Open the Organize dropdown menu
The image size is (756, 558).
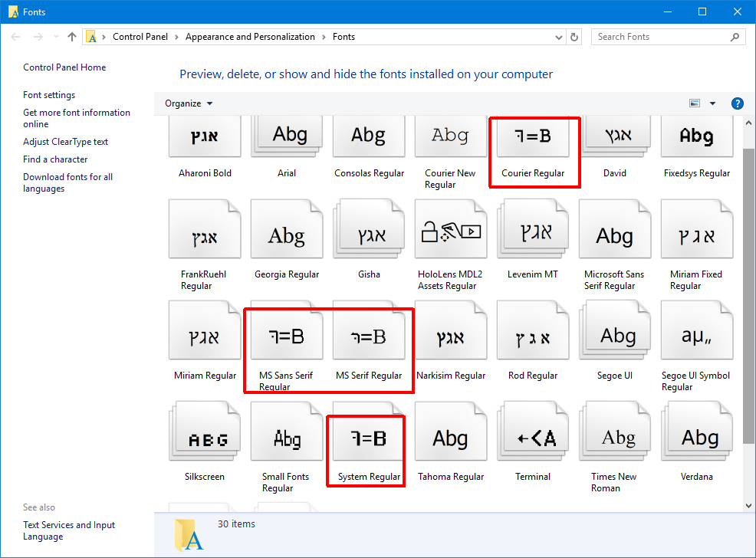(189, 103)
